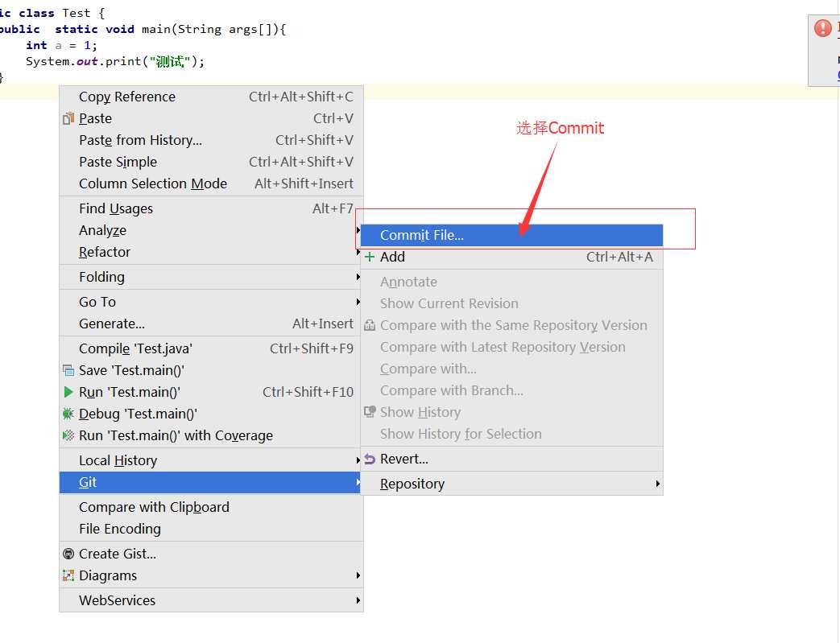Image resolution: width=840 pixels, height=643 pixels.
Task: Click the Revert arrow icon
Action: 369,459
